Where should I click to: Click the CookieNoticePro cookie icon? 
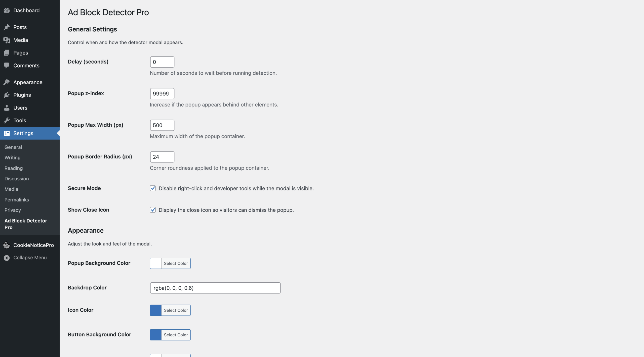pyautogui.click(x=7, y=245)
